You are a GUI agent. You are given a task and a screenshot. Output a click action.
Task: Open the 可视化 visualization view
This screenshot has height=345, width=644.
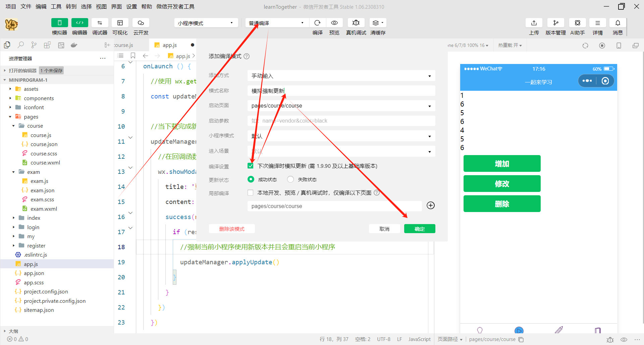click(x=120, y=23)
